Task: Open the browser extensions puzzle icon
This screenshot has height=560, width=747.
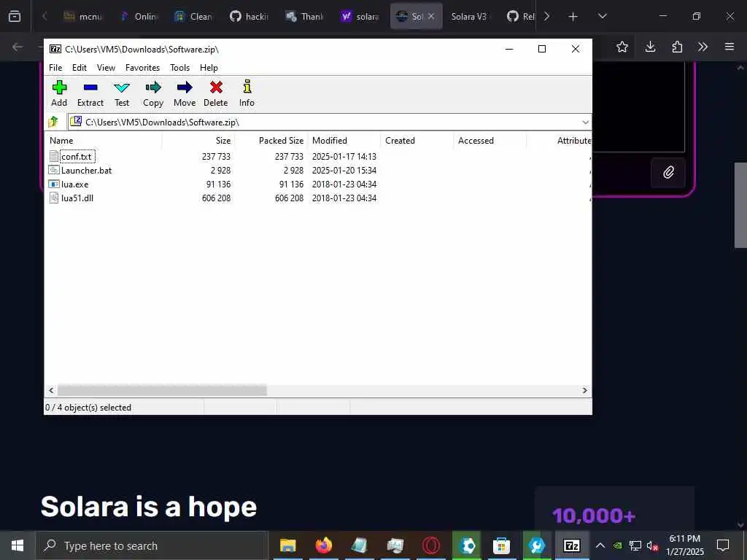Action: pyautogui.click(x=677, y=47)
